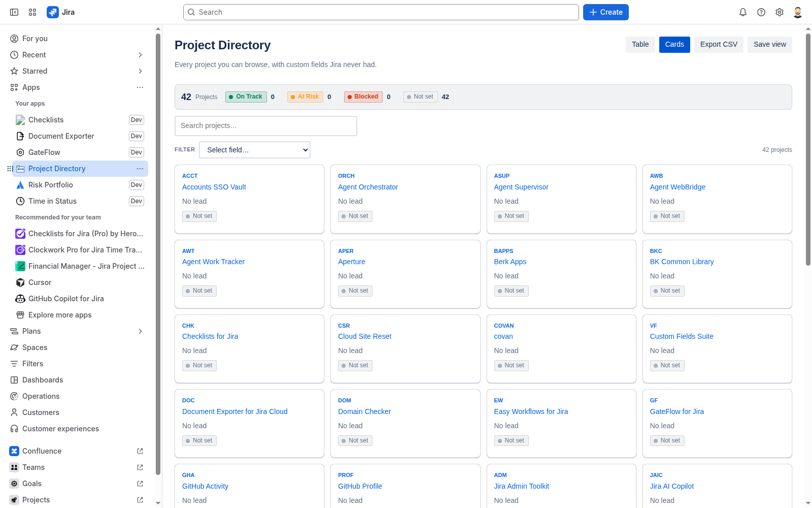Filter by Not set summary badge
This screenshot has height=508, width=812.
click(421, 97)
